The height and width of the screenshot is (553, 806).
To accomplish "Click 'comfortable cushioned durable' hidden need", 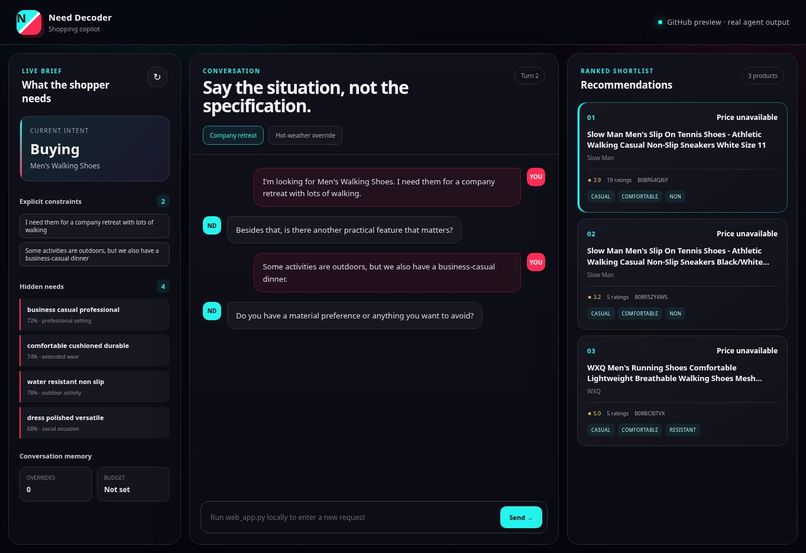I will pyautogui.click(x=95, y=351).
